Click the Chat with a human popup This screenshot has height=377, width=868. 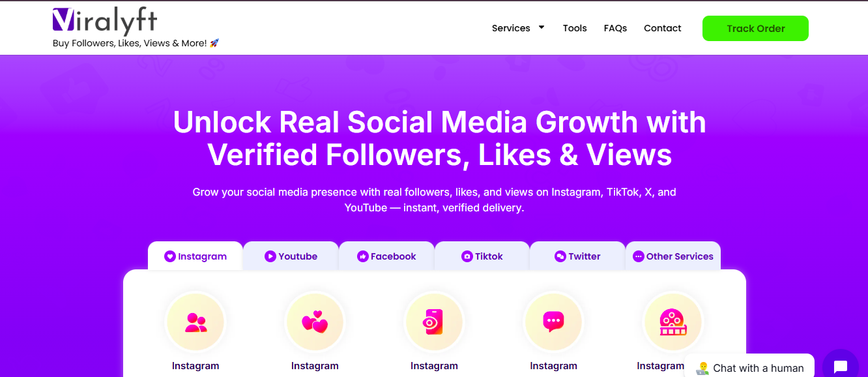coord(749,368)
